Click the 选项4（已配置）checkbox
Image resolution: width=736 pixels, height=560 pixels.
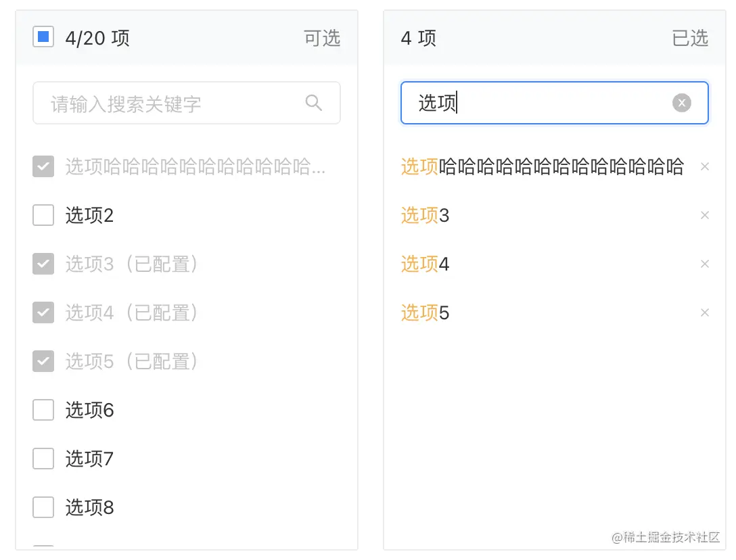coord(43,312)
